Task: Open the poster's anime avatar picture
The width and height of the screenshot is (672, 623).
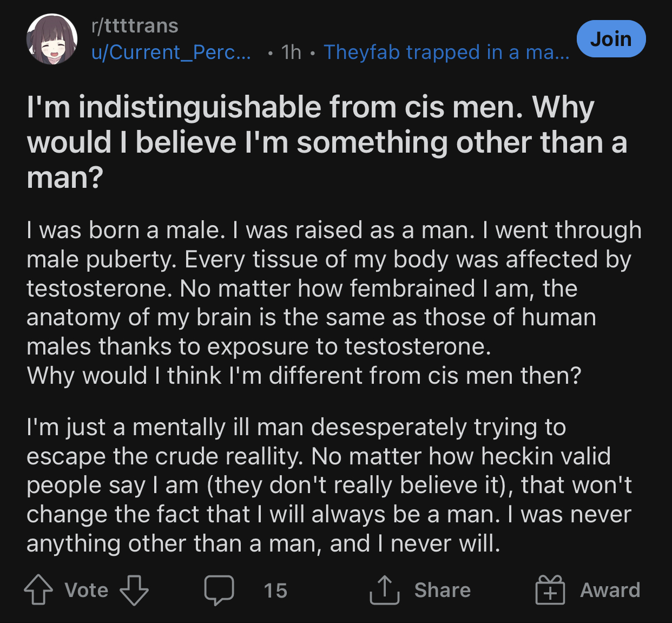Action: click(52, 39)
